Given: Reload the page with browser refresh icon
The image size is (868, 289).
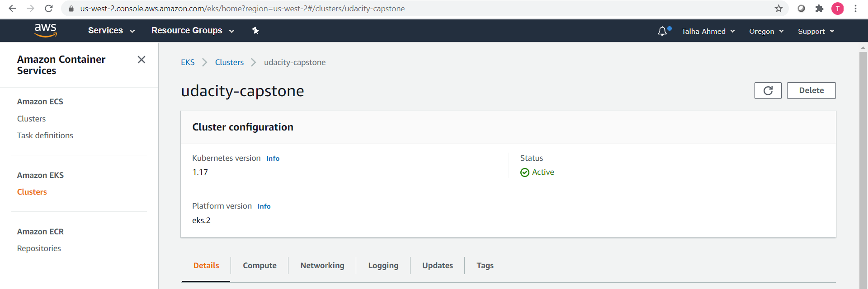Looking at the screenshot, I should 49,9.
